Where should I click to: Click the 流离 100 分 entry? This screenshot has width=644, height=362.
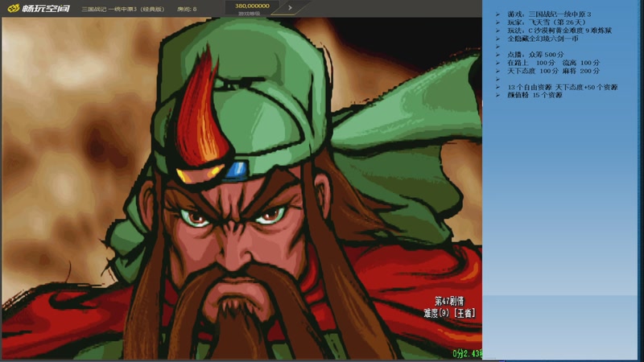pyautogui.click(x=581, y=63)
